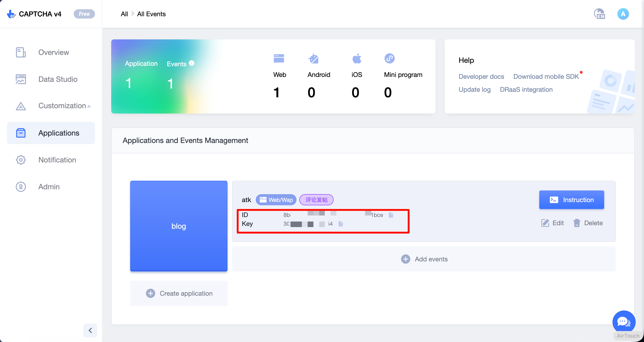Click the copy icon next to Key
Image resolution: width=644 pixels, height=342 pixels.
[x=341, y=224]
